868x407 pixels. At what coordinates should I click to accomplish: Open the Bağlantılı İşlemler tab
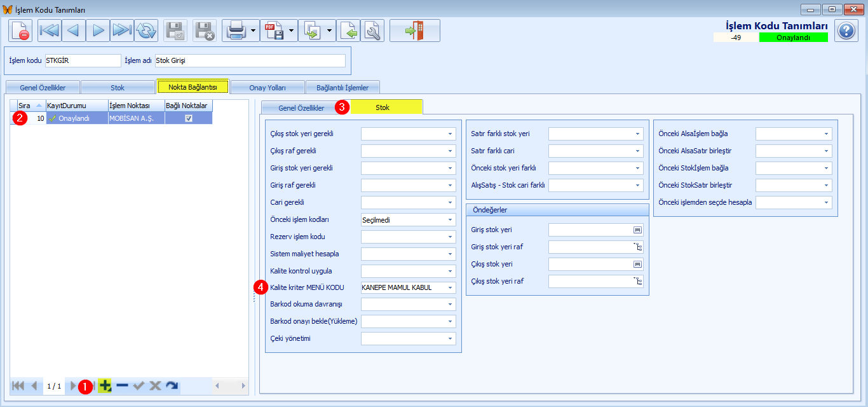[342, 87]
